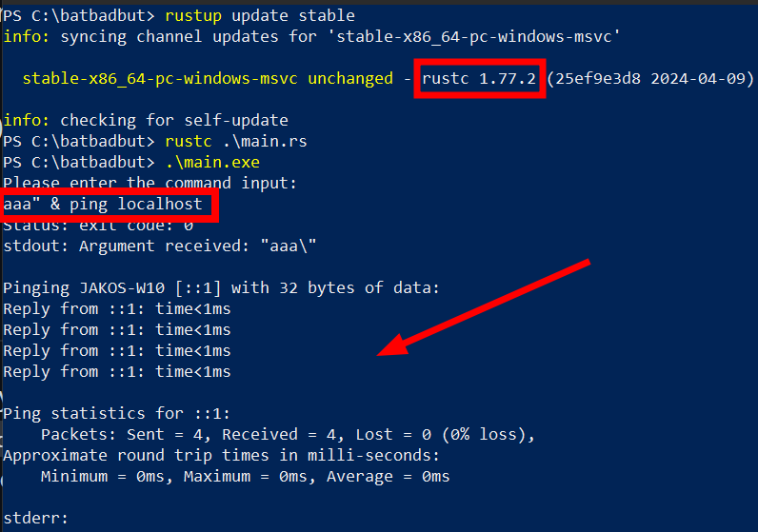Click the "stderr:" label at the bottom

pyautogui.click(x=35, y=519)
